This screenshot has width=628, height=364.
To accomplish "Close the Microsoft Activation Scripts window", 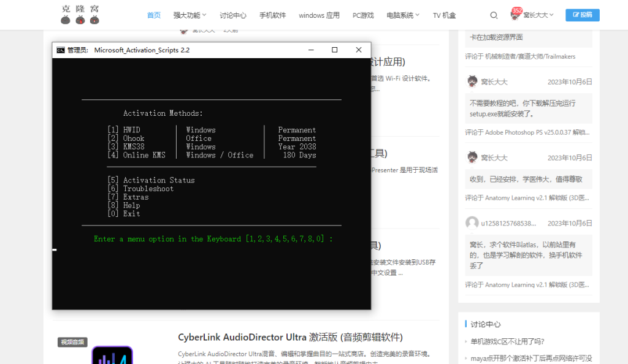I will coord(358,50).
